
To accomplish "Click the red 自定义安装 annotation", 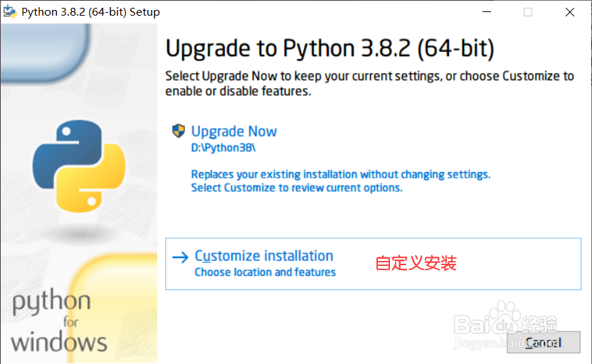I will pyautogui.click(x=416, y=263).
